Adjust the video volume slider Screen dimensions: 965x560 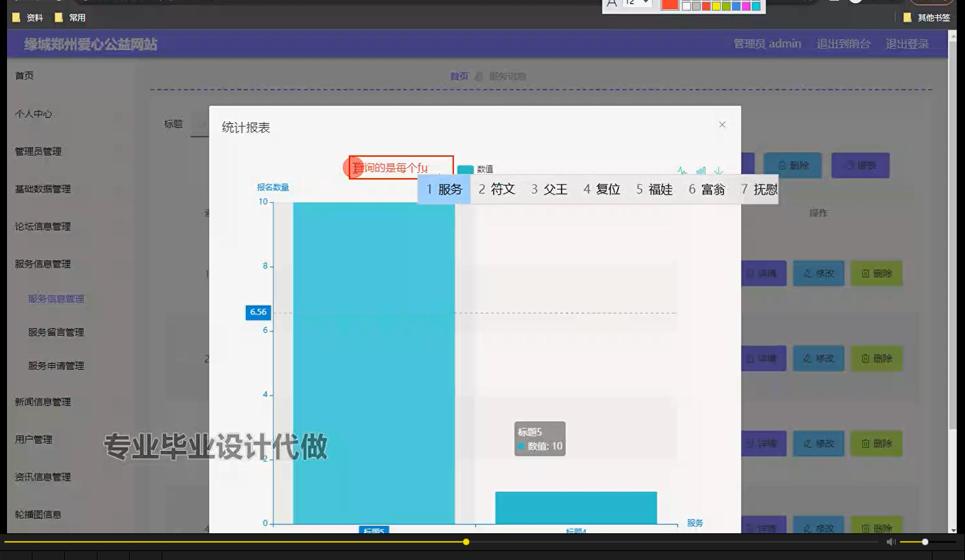(927, 542)
